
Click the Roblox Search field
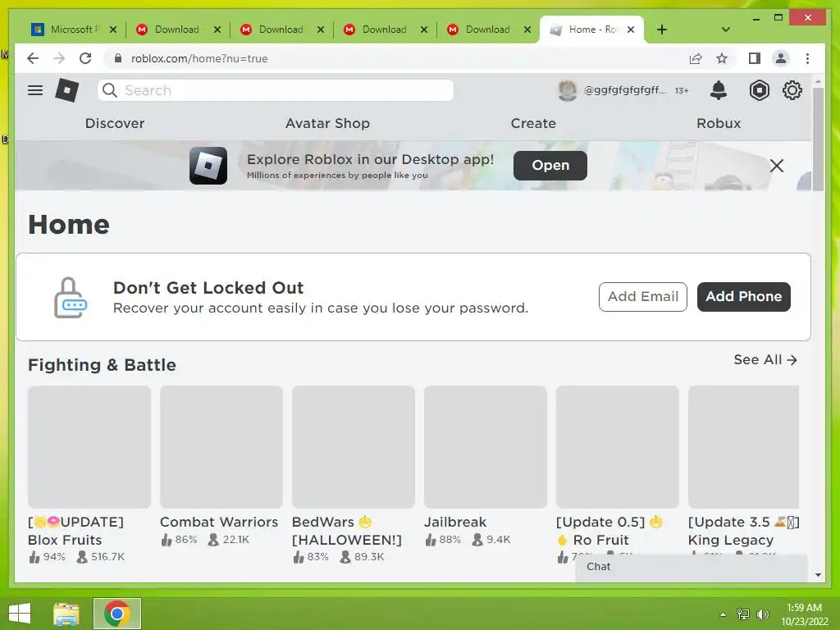tap(276, 90)
